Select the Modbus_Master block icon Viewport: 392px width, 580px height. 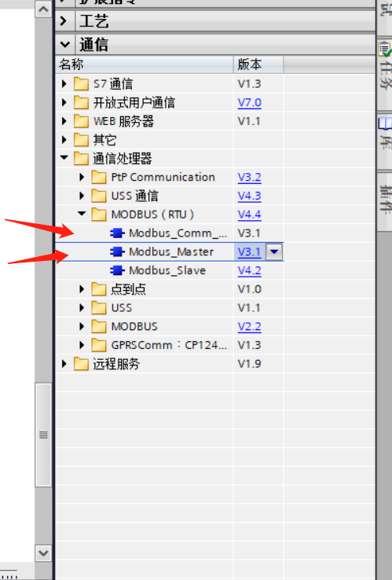[117, 252]
